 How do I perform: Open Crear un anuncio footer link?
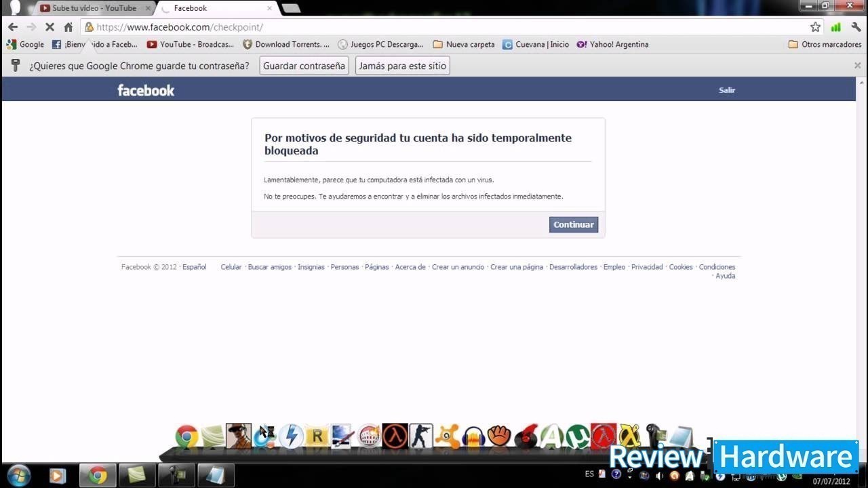[x=458, y=267]
